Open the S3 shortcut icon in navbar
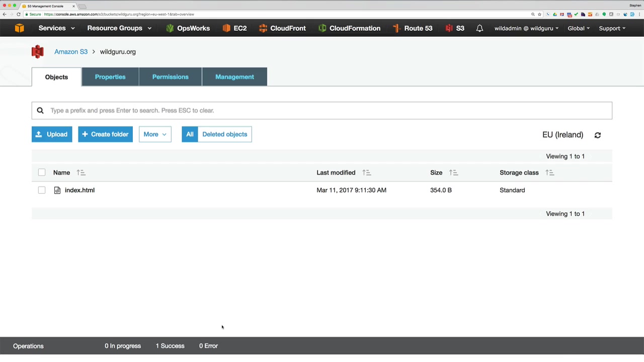Image resolution: width=644 pixels, height=362 pixels. (449, 28)
